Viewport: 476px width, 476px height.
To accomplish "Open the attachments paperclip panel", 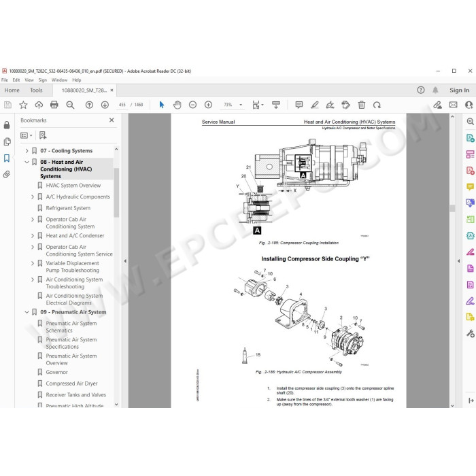I will click(x=7, y=174).
